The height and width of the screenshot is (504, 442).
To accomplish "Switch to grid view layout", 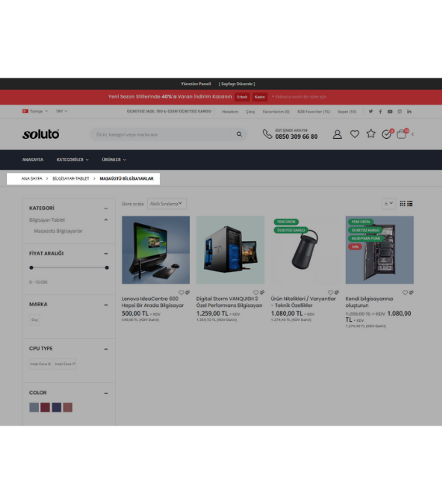I will point(402,203).
